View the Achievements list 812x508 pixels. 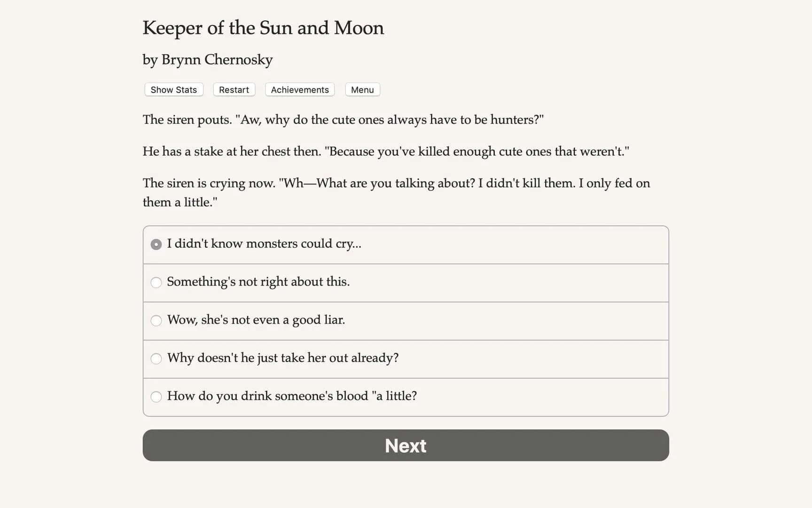299,89
